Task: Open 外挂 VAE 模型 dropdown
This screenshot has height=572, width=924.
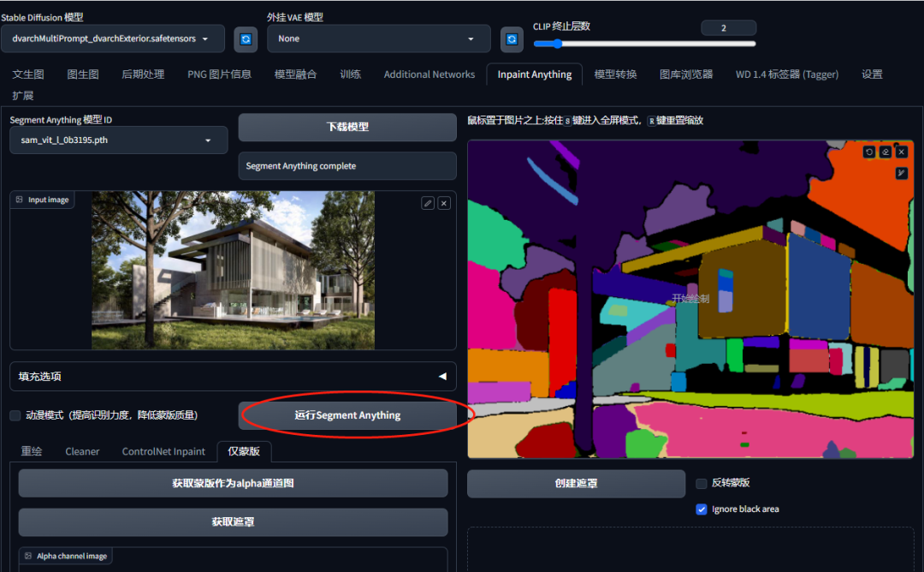Action: coord(379,39)
